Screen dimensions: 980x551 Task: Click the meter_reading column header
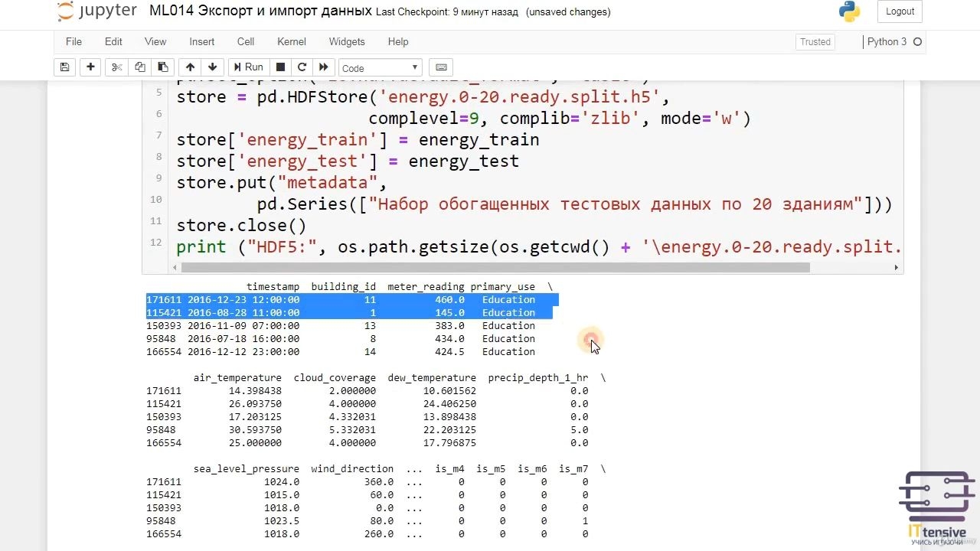pyautogui.click(x=426, y=287)
